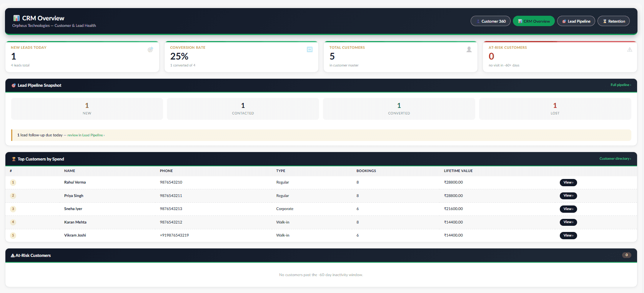644x293 pixels.
Task: Click the name Rahul Verma
Action: coord(75,182)
